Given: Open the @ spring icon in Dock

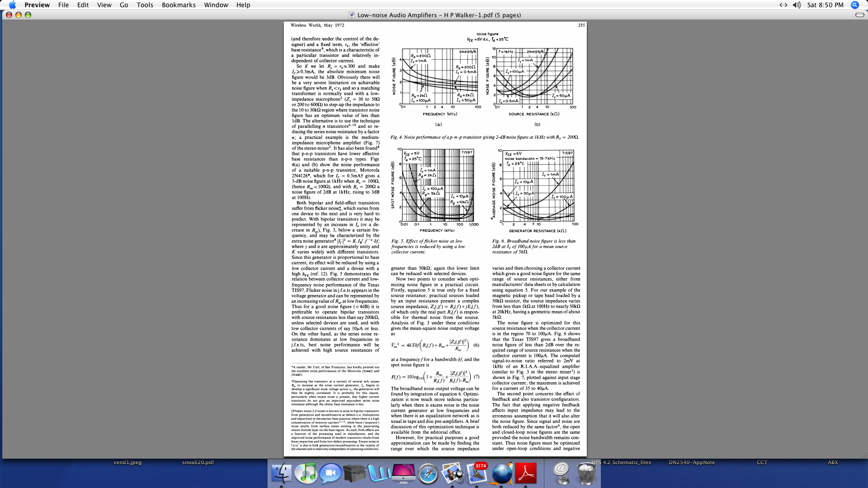Looking at the screenshot, I should click(x=561, y=474).
